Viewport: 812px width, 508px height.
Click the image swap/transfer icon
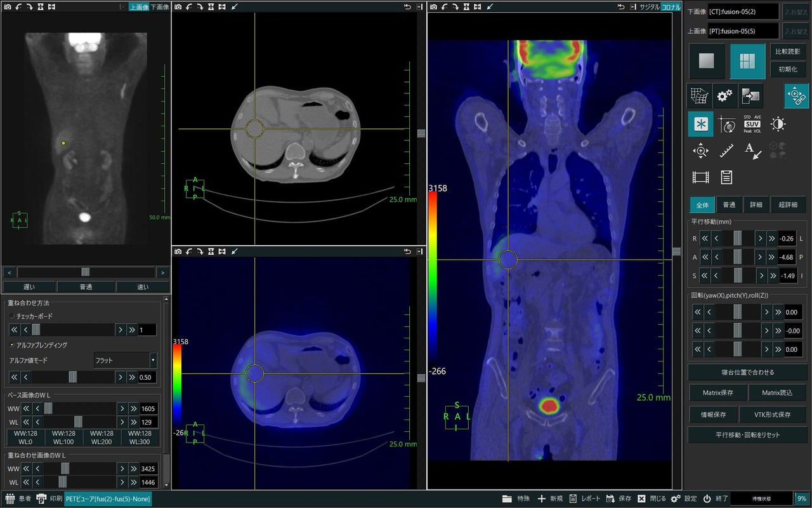click(750, 96)
